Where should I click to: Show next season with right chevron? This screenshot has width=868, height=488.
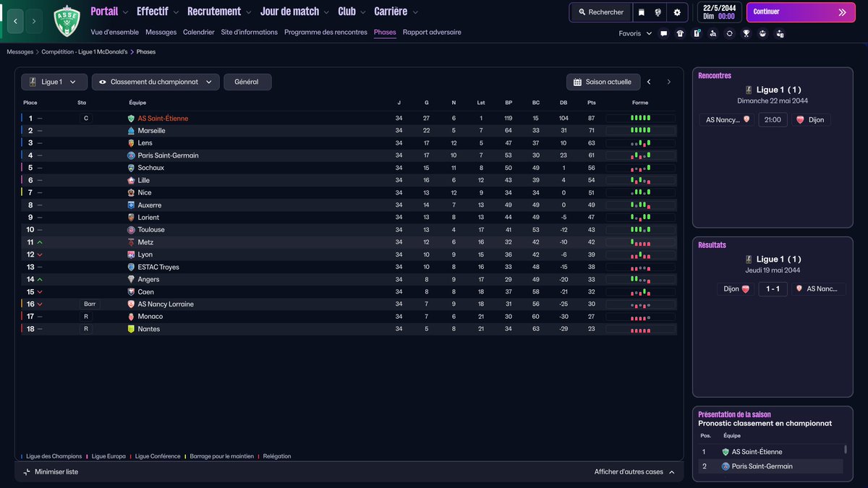(x=669, y=82)
